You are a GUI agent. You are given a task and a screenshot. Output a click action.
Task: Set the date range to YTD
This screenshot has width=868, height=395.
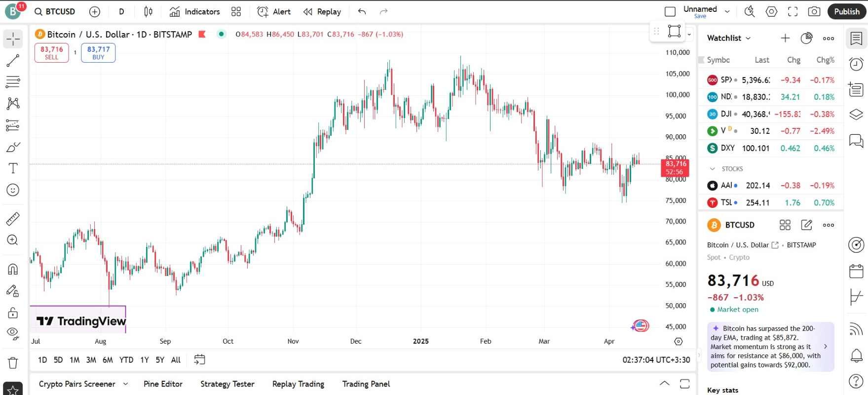click(x=126, y=360)
